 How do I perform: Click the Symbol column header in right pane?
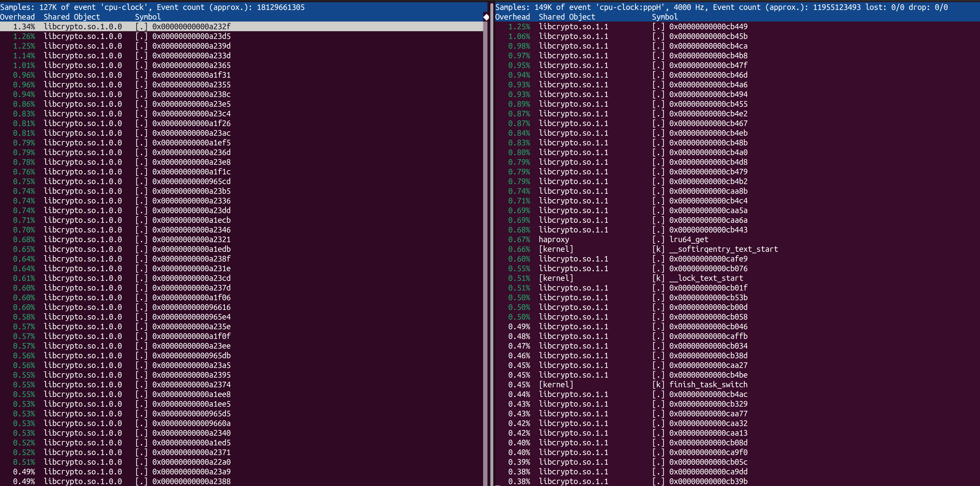(664, 17)
